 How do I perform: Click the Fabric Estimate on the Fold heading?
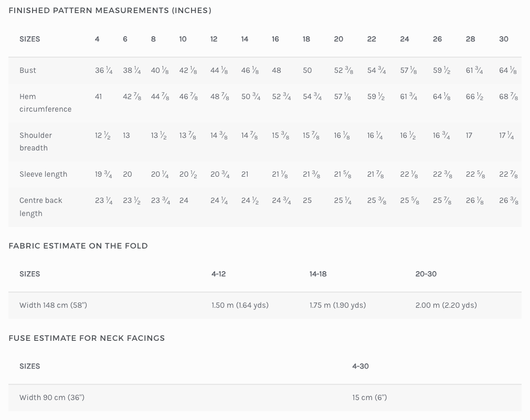[x=78, y=246]
